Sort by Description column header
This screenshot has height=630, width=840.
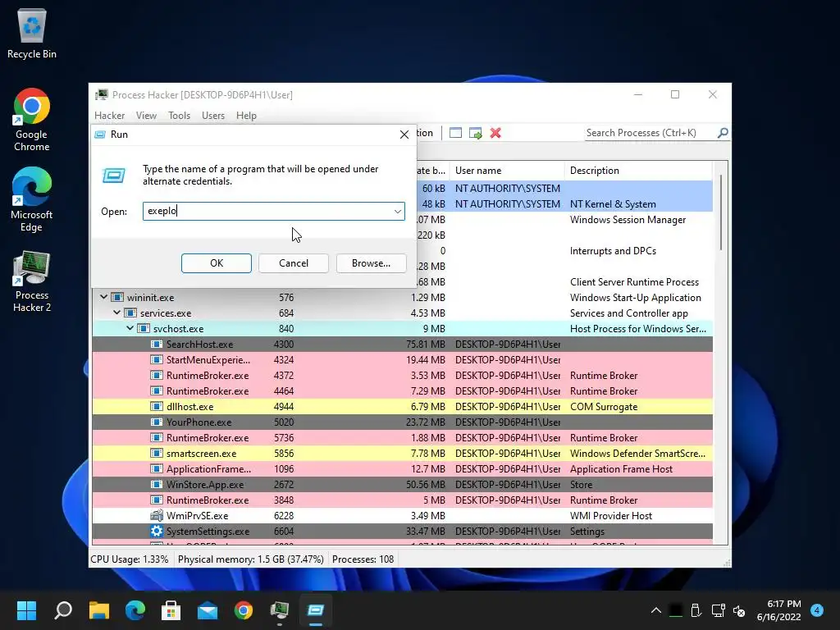638,171
